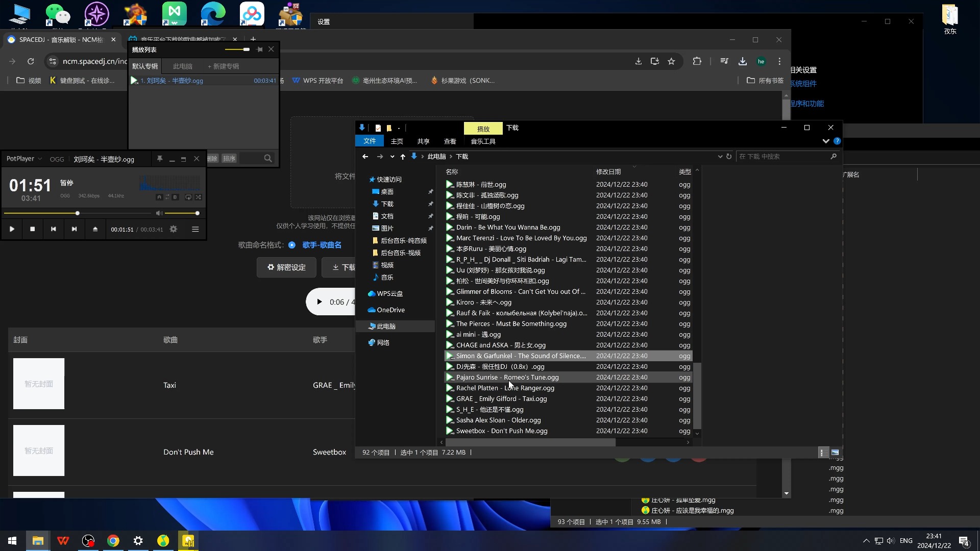The image size is (980, 551).
Task: Switch Explorer to large icons view
Action: [835, 453]
